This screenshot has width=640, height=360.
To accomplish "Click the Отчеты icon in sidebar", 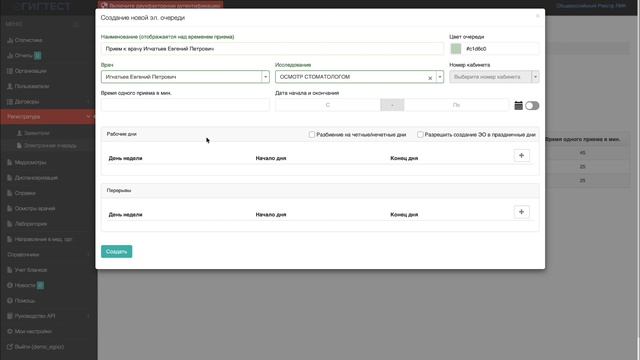I will [10, 56].
